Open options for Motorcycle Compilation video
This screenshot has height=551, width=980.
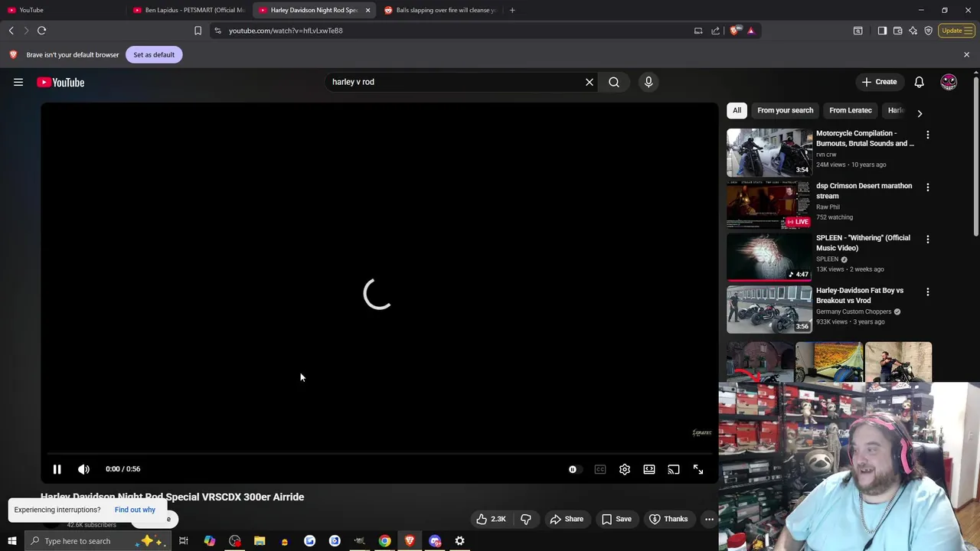click(928, 135)
